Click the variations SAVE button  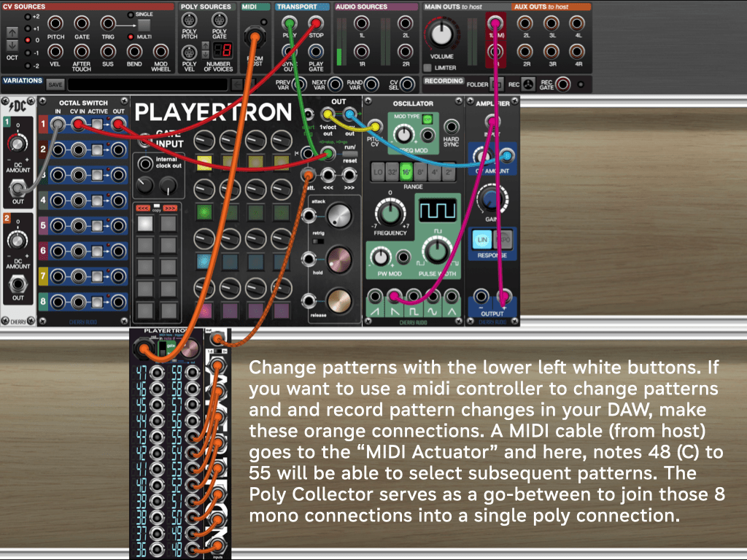click(55, 85)
